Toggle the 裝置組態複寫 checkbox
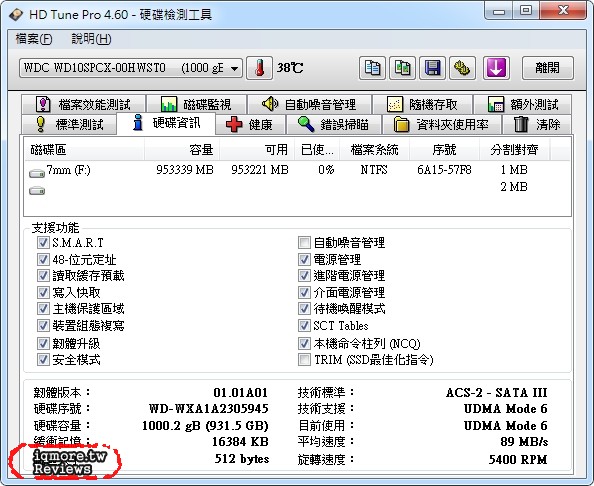This screenshot has height=486, width=594. pos(43,326)
